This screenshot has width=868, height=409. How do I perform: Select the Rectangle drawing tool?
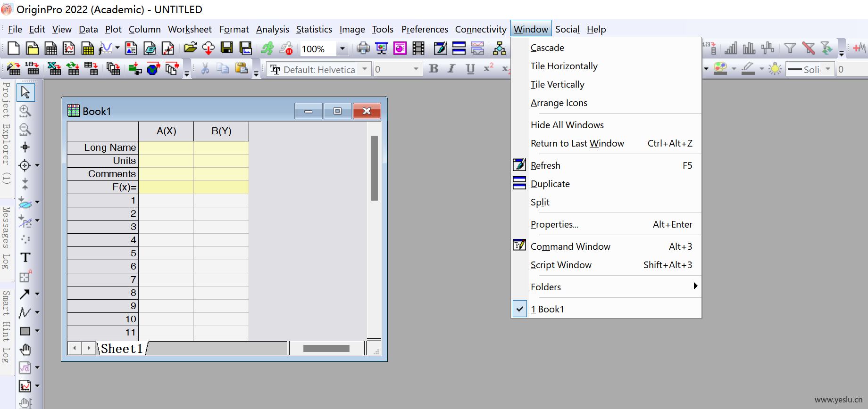click(x=25, y=331)
